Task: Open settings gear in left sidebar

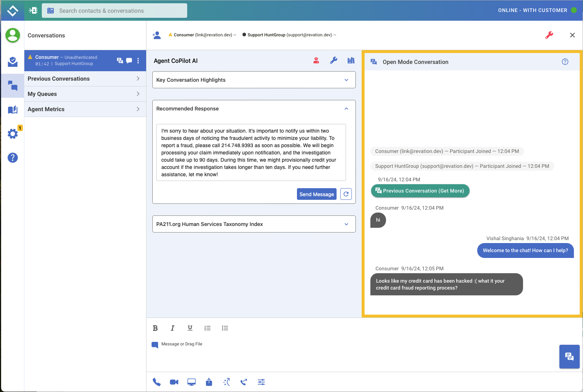Action: pos(13,134)
